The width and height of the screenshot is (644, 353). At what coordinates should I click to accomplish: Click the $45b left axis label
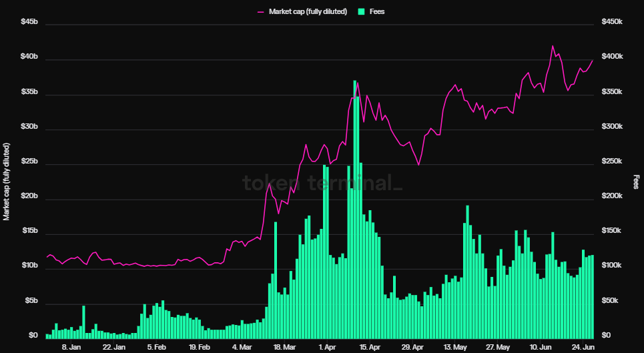click(29, 21)
